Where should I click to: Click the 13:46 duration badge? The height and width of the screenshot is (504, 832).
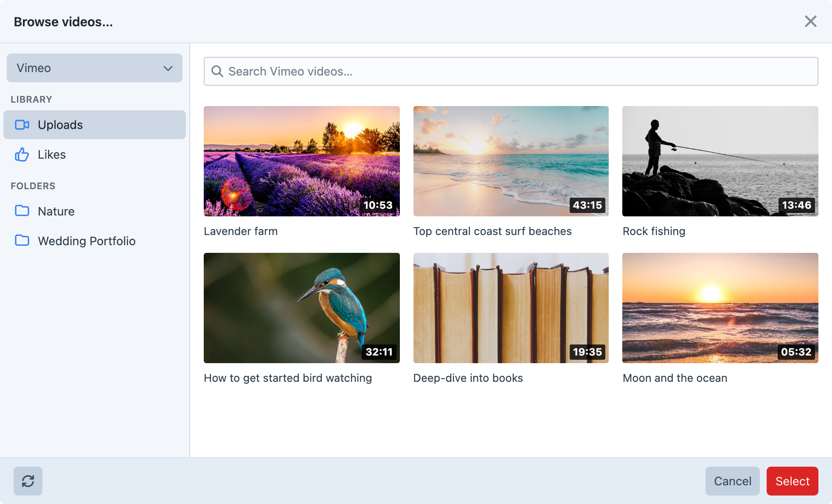click(797, 205)
